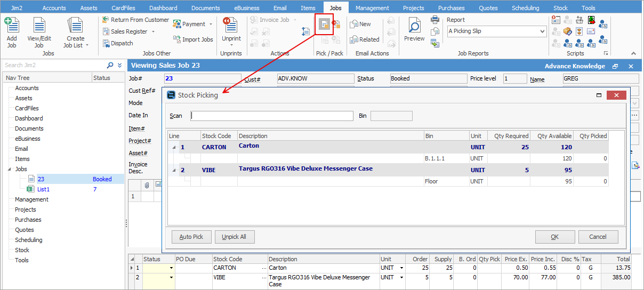Switch to the Accounts tab

pos(54,8)
